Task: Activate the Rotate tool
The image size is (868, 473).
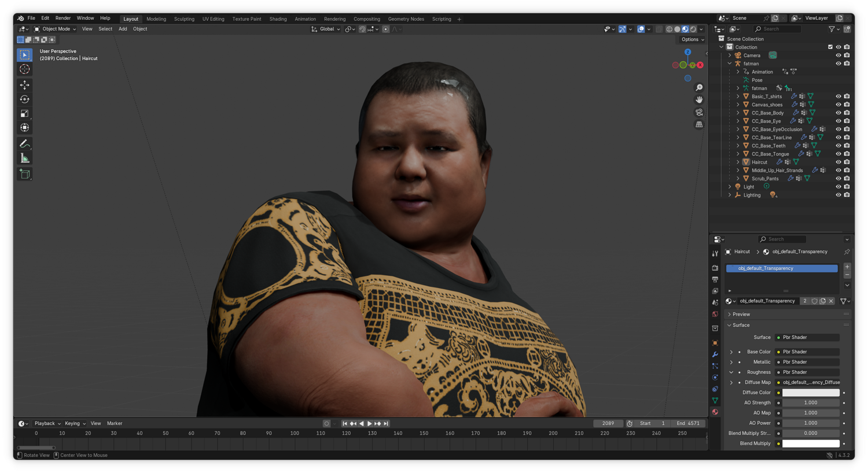Action: [24, 99]
